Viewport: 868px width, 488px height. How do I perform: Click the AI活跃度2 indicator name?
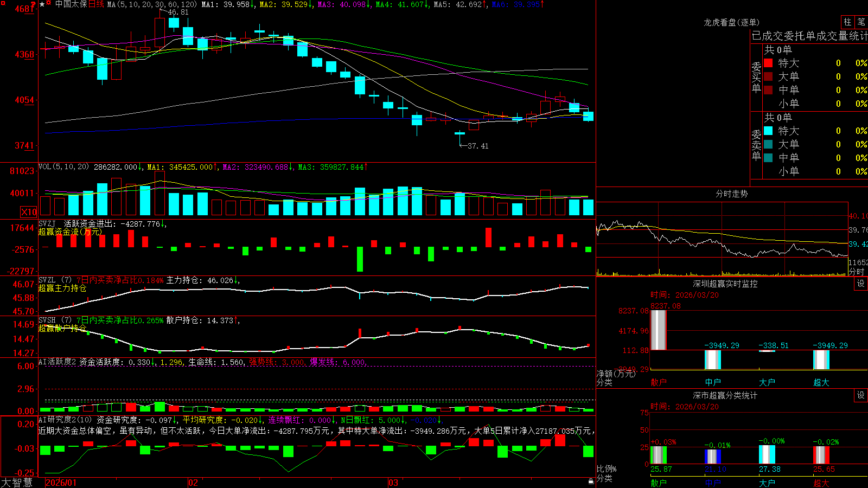[x=58, y=362]
